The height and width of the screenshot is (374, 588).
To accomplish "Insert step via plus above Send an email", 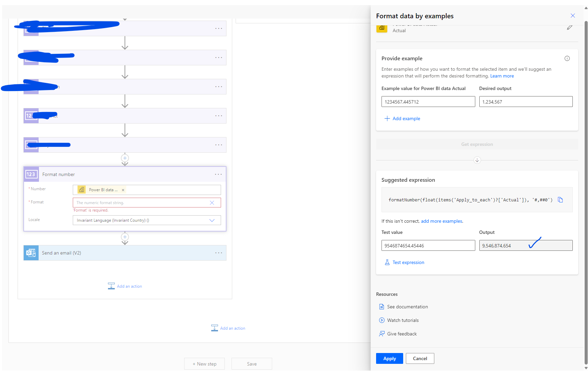I will point(125,237).
